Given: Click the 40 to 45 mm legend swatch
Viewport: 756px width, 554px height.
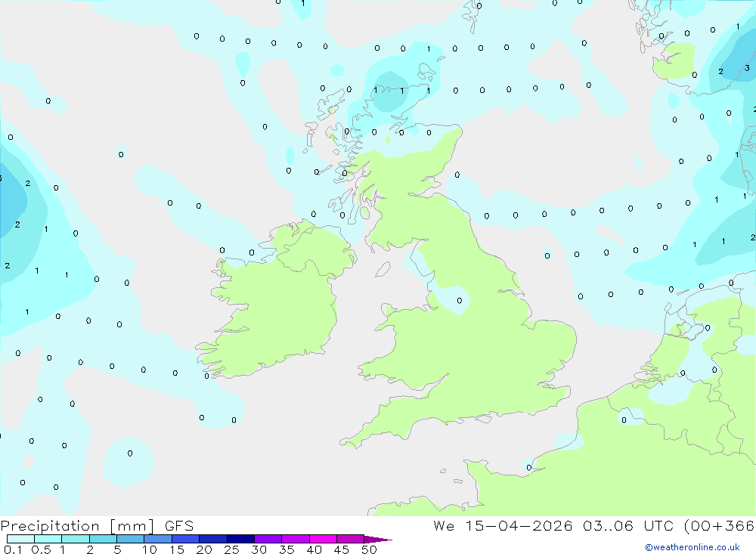Looking at the screenshot, I should click(323, 539).
